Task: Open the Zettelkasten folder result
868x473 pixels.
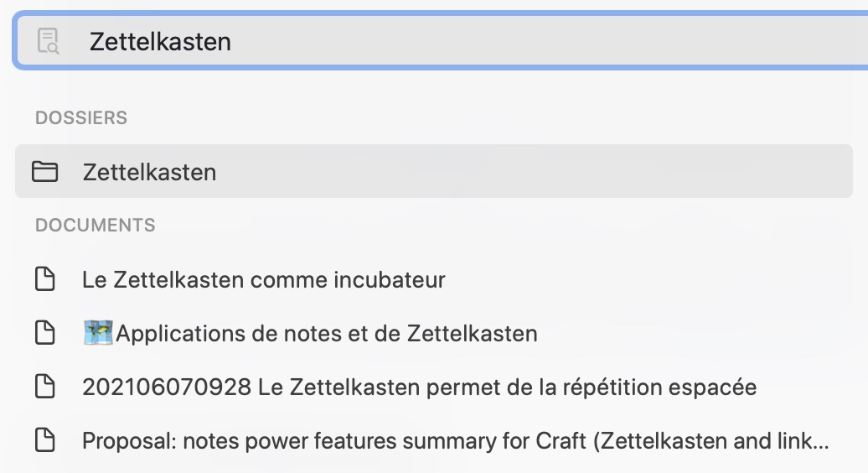Action: [x=434, y=171]
